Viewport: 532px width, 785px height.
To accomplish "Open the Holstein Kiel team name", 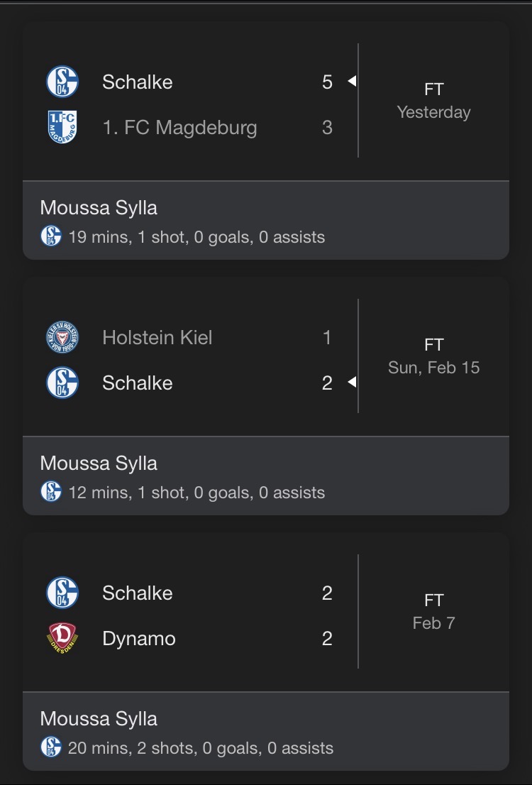I will (157, 337).
